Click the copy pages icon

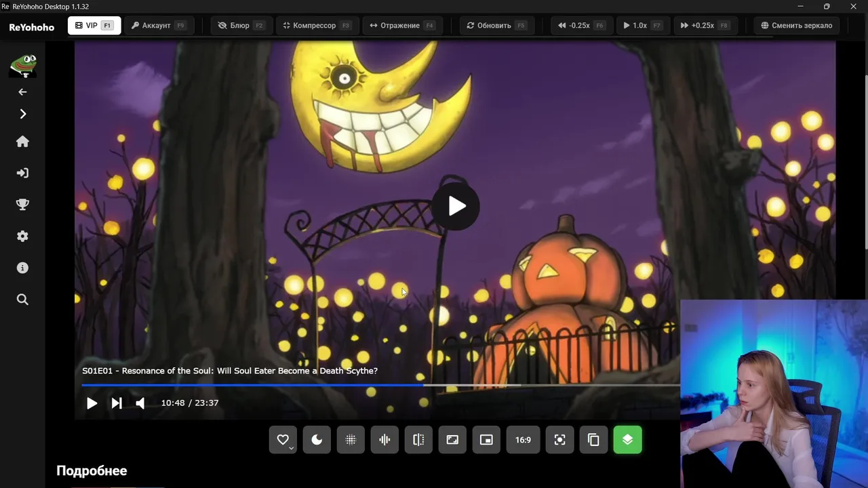pos(593,440)
